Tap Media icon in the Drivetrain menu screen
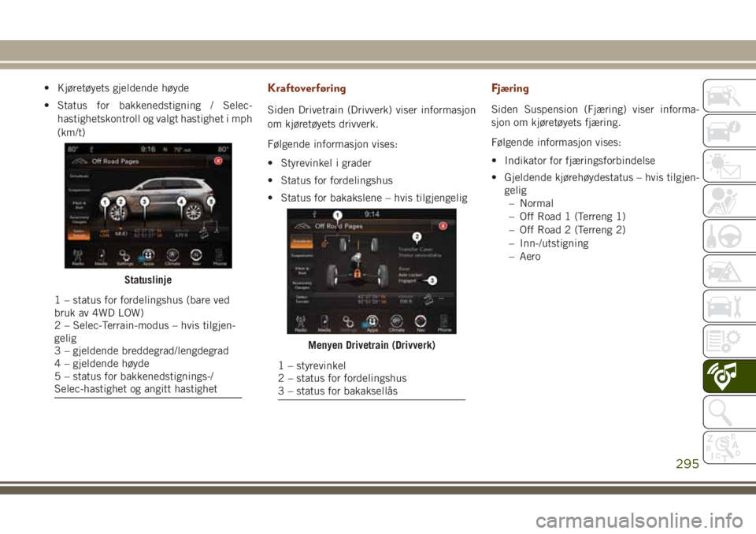Viewport: 756px width, 534px height. 324,323
